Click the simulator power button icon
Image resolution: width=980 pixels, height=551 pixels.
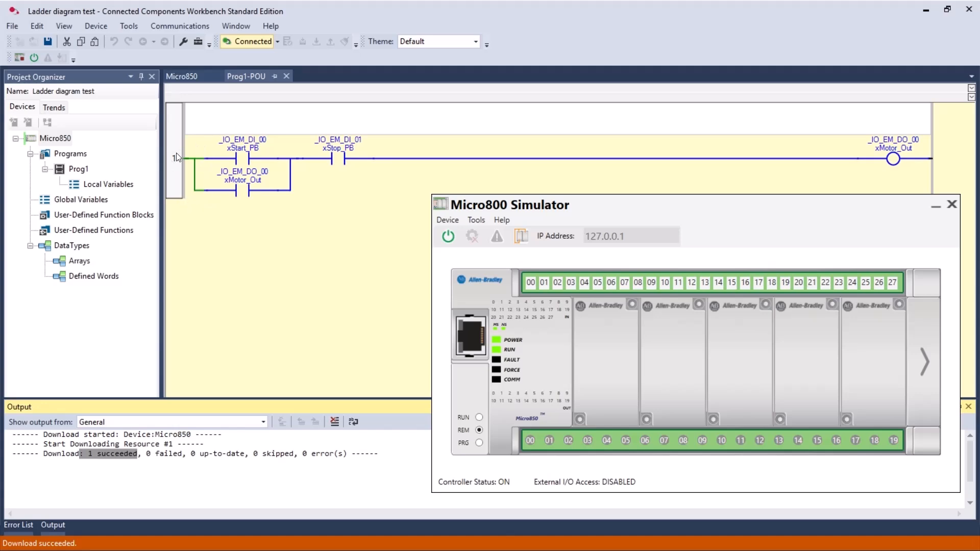[x=448, y=236]
